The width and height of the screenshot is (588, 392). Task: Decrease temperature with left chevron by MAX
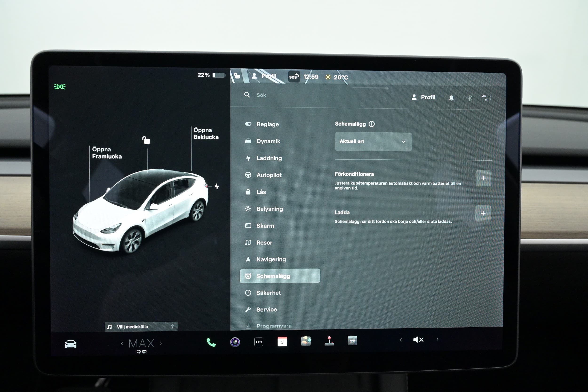tap(122, 344)
